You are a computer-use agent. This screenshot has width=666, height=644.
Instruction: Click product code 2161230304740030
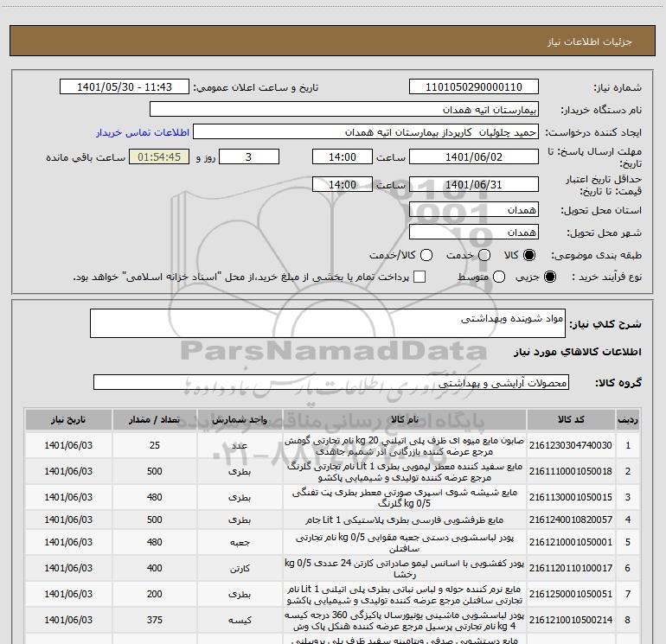click(571, 445)
